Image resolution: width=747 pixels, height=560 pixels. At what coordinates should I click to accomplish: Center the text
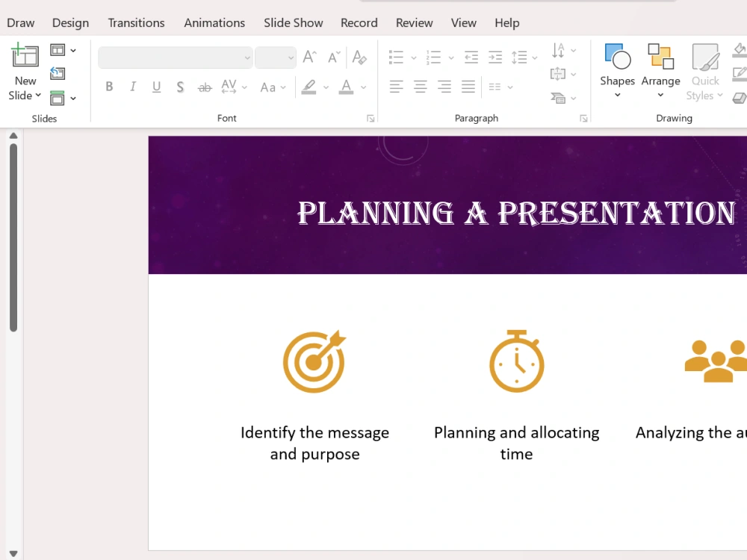[x=420, y=87]
